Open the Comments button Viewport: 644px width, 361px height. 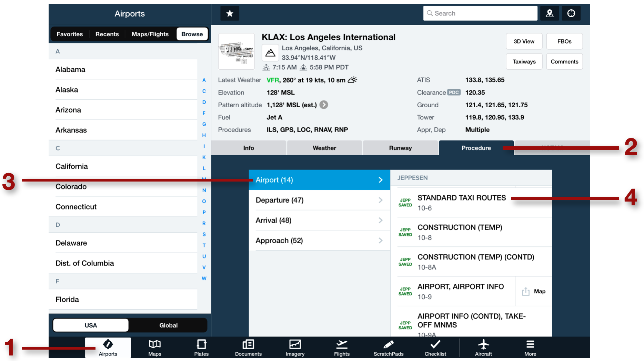[x=564, y=61]
